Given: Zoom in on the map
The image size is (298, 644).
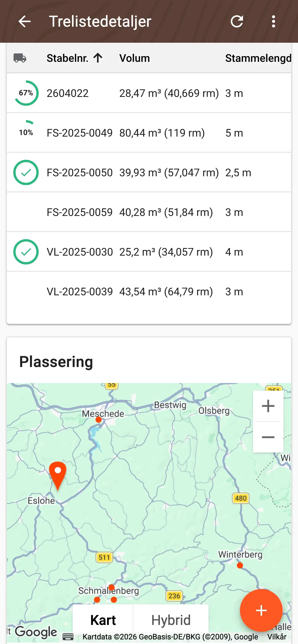Looking at the screenshot, I should click(268, 406).
